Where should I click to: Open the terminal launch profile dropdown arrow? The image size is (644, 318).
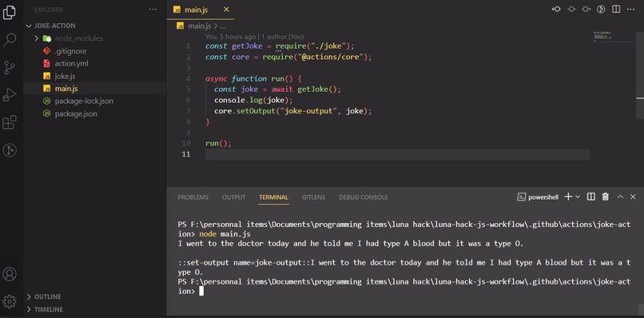click(x=578, y=197)
